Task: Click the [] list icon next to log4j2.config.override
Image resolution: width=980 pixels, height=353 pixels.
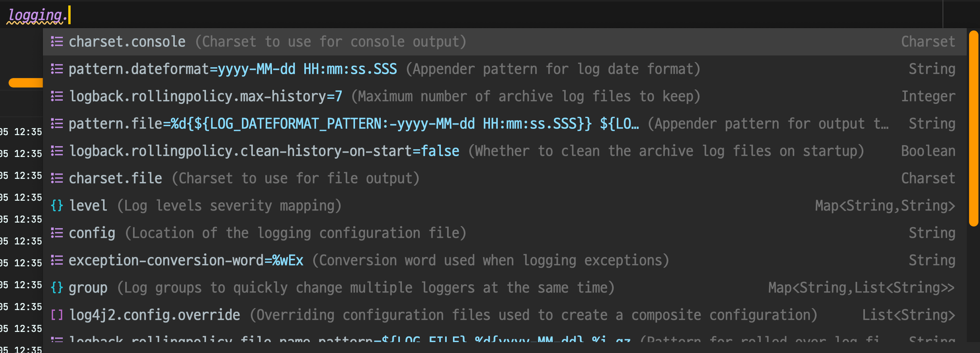Action: tap(57, 315)
